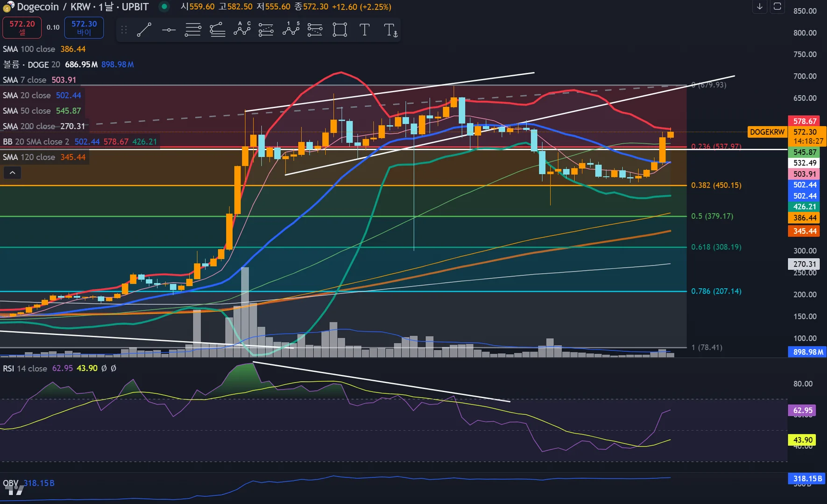Click the 0.10 spread value
This screenshot has height=504, width=827.
[x=53, y=28]
